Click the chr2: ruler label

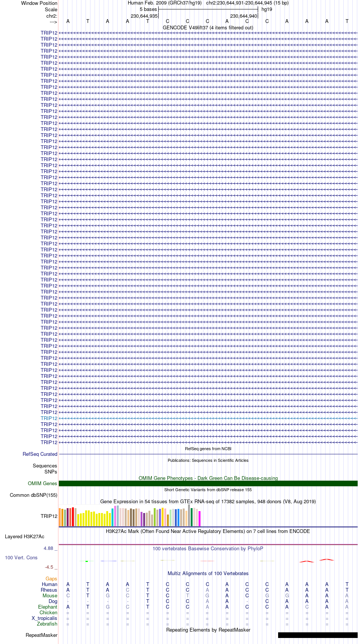pyautogui.click(x=52, y=16)
